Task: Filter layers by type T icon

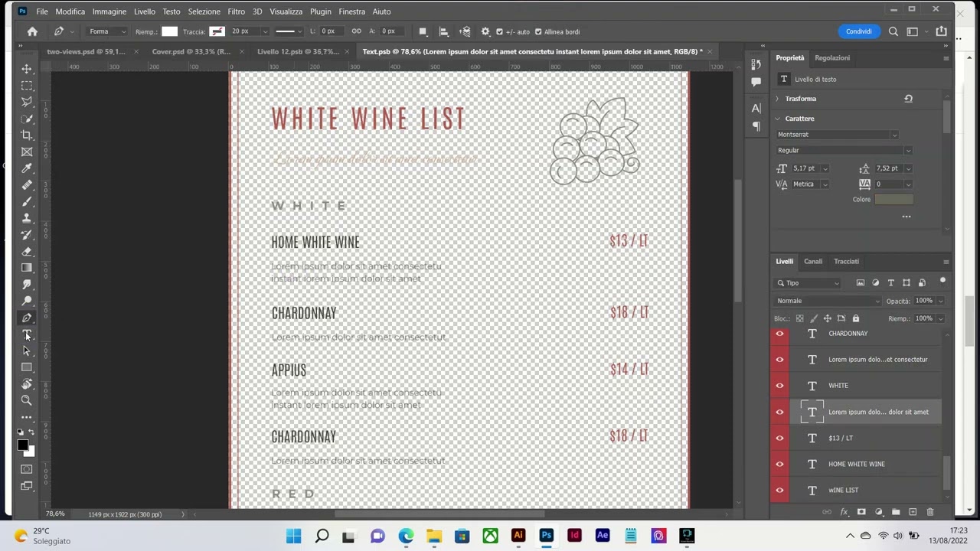Action: (891, 283)
